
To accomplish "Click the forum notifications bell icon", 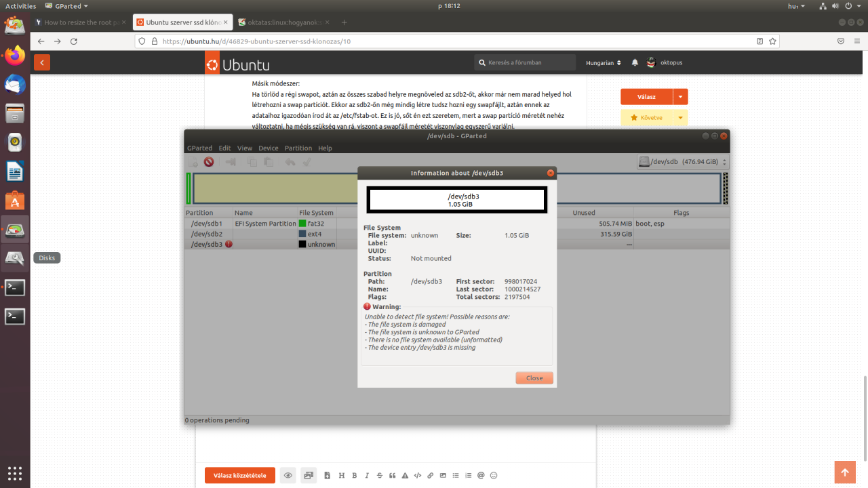I will [x=635, y=62].
